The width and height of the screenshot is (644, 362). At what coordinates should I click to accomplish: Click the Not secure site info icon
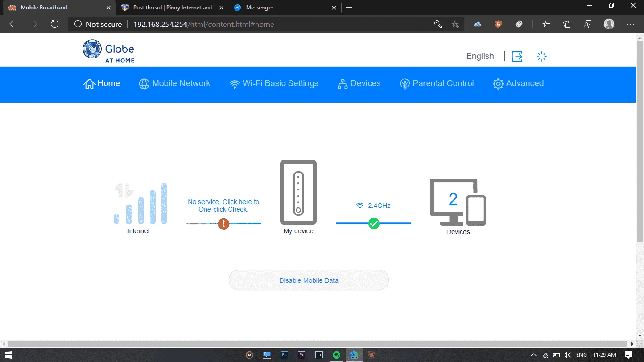point(98,24)
